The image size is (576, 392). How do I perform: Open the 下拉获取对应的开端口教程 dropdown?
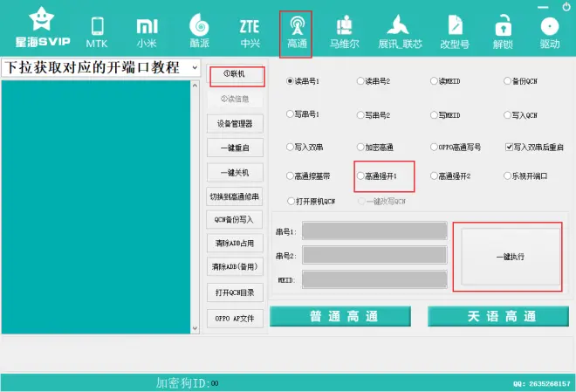[101, 67]
